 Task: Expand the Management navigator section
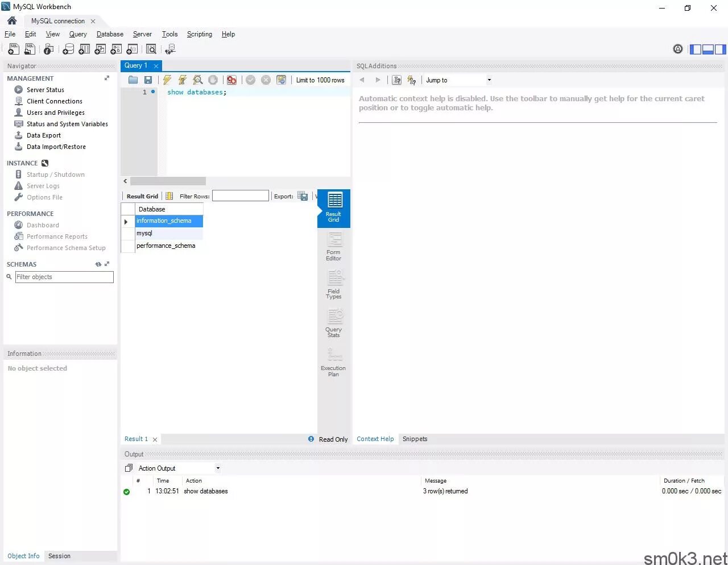tap(107, 78)
